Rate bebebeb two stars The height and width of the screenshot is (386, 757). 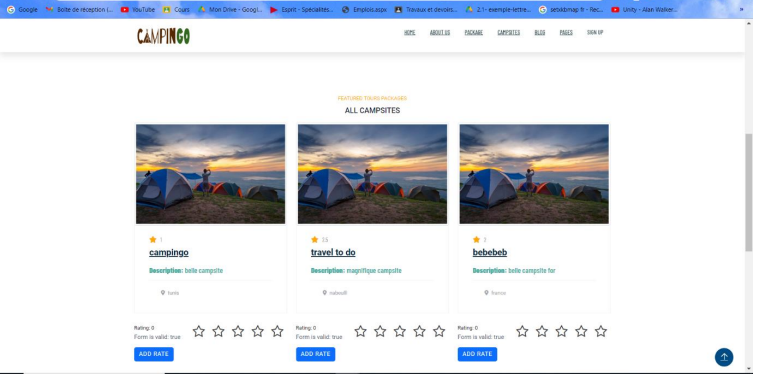click(542, 331)
